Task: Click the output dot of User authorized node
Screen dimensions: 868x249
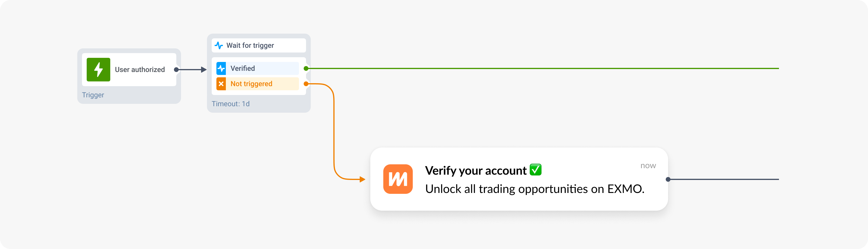Action: click(x=176, y=70)
